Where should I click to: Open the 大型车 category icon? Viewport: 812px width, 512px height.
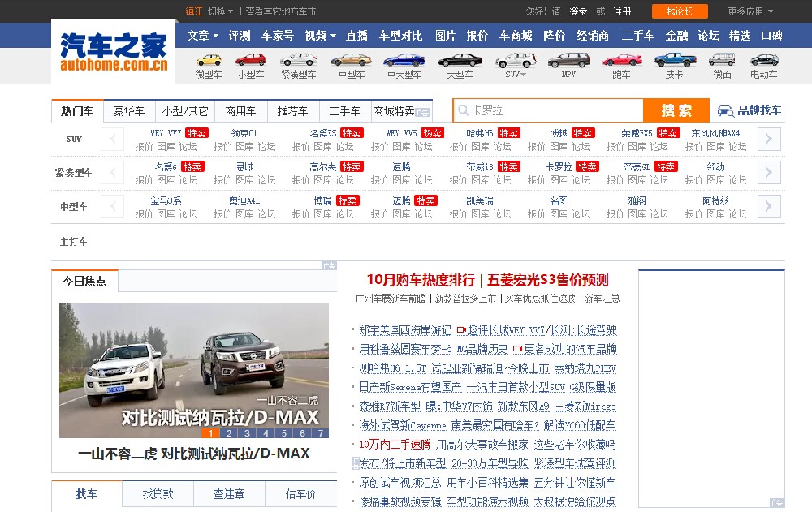point(459,61)
